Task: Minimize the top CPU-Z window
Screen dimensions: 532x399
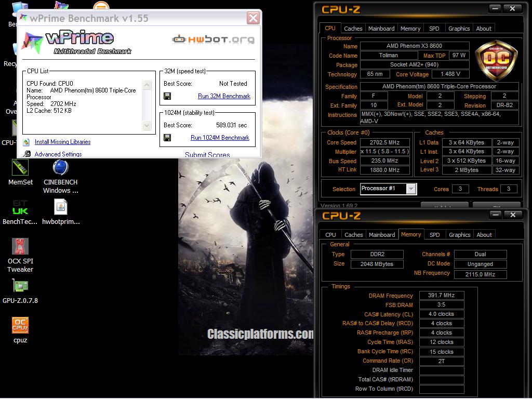Action: (495, 8)
